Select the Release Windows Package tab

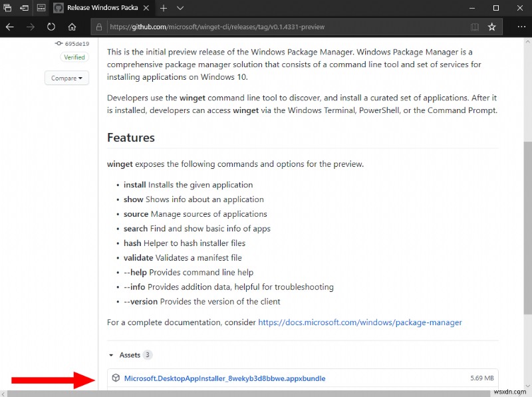(101, 8)
